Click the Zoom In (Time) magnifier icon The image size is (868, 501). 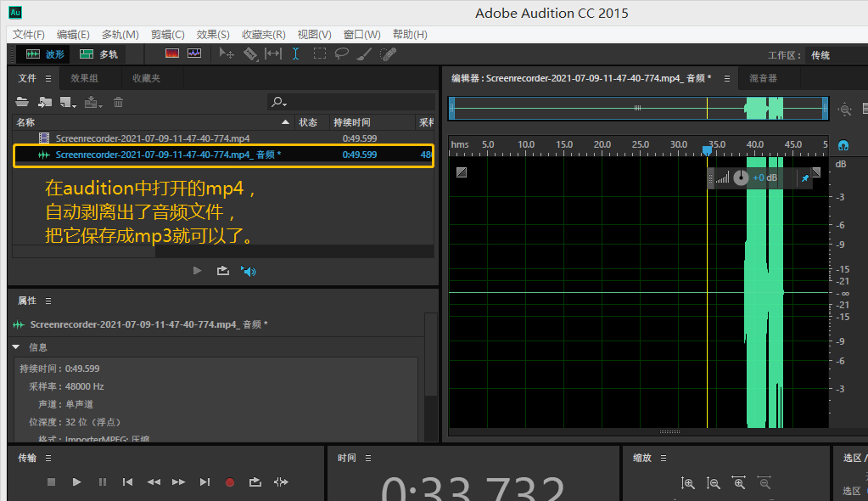(x=738, y=483)
